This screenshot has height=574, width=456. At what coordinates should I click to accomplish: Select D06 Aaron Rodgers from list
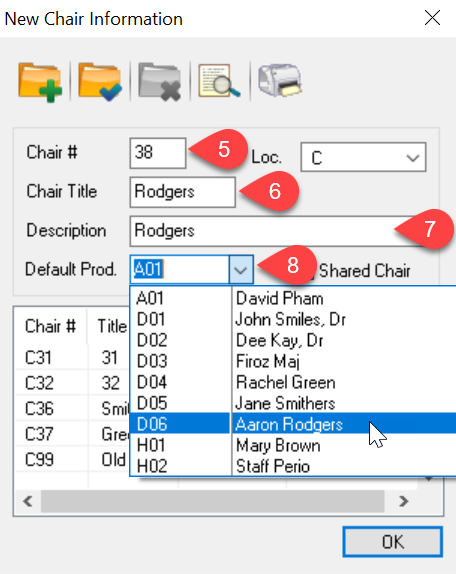point(293,424)
